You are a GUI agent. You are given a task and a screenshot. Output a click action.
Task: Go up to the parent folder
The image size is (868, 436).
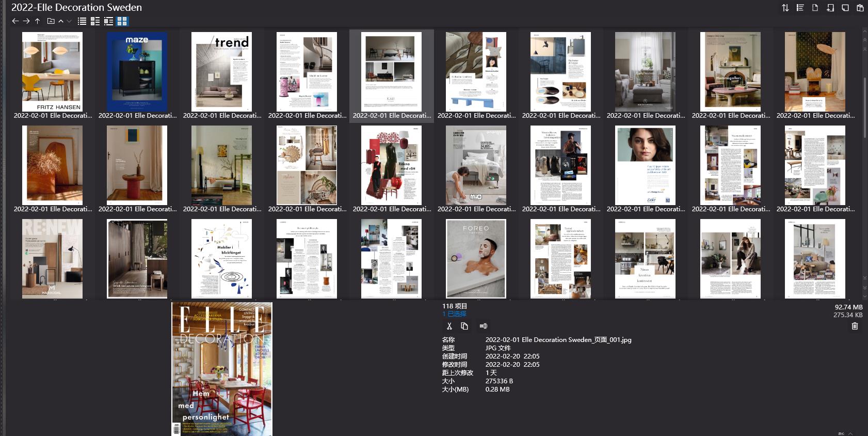point(38,21)
